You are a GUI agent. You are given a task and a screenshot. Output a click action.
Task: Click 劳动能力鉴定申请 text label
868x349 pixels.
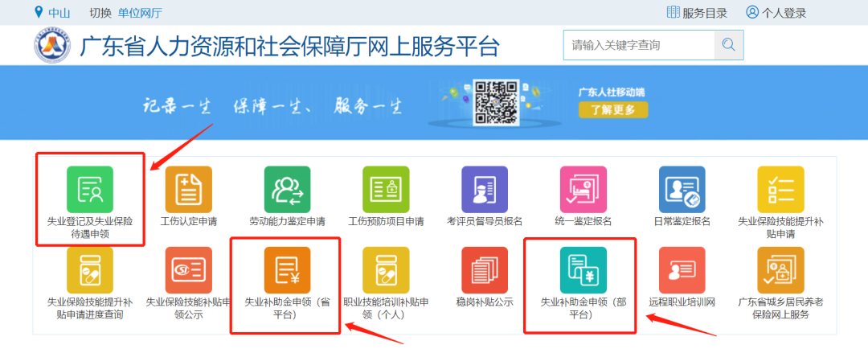pyautogui.click(x=287, y=222)
